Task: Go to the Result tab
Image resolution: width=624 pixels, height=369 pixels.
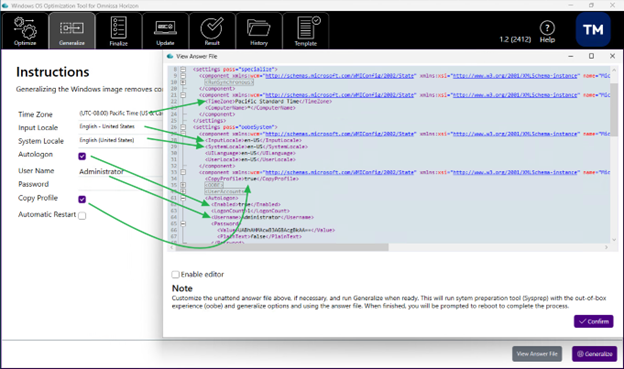Action: coord(212,31)
